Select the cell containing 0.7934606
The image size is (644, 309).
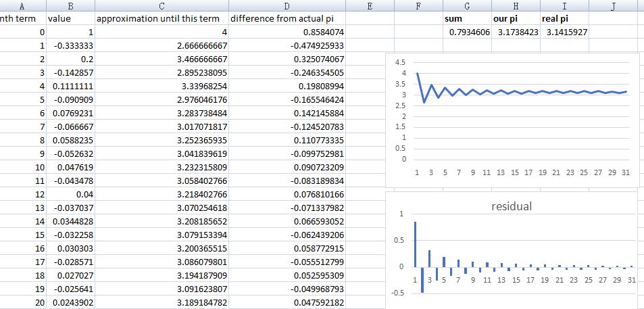pos(467,32)
